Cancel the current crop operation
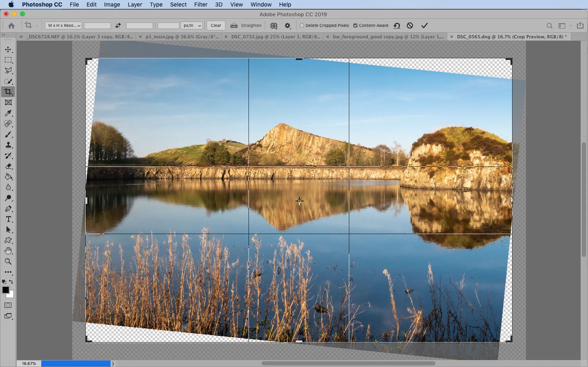Screen dimensions: 588x367 tap(410, 25)
